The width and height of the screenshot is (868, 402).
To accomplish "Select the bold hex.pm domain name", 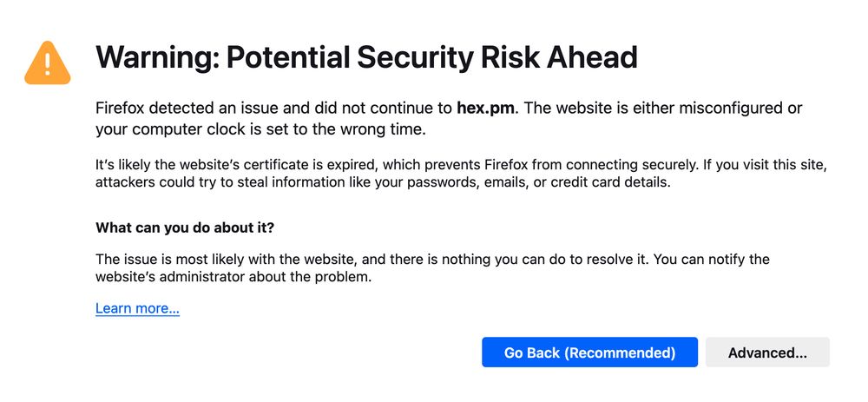I will [486, 108].
